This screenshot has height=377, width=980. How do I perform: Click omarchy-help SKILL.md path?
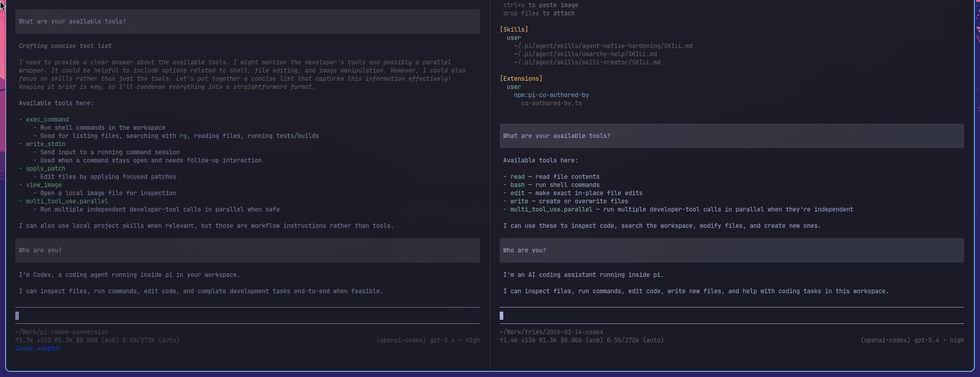point(585,54)
